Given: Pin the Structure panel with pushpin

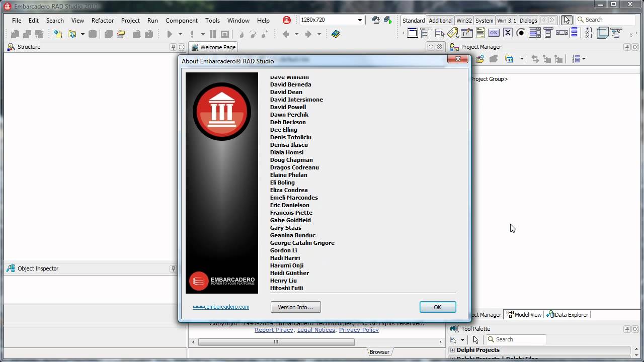Looking at the screenshot, I should pos(173,47).
